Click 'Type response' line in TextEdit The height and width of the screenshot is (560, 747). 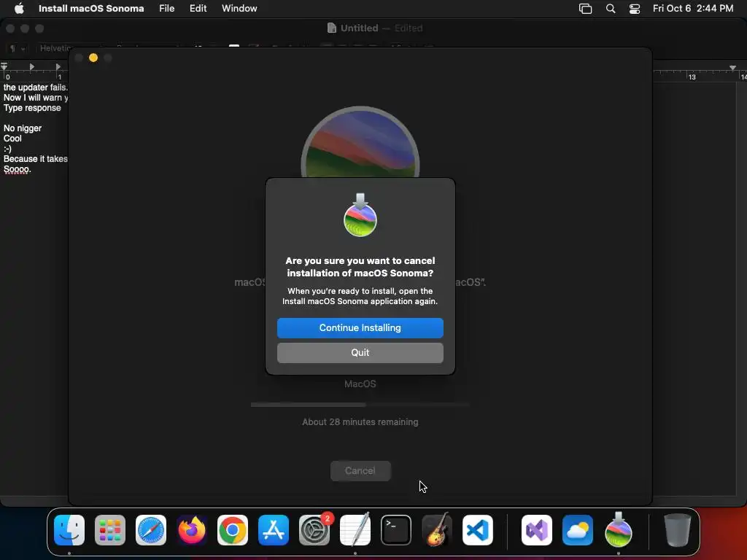(x=32, y=108)
